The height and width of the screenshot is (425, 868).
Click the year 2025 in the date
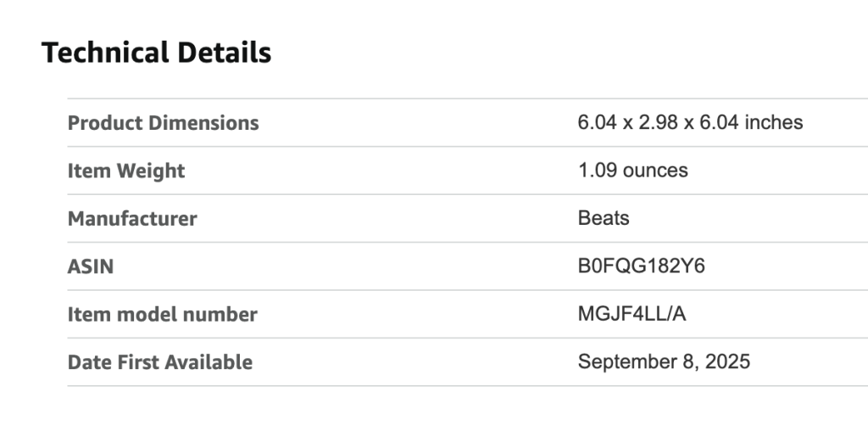click(730, 362)
